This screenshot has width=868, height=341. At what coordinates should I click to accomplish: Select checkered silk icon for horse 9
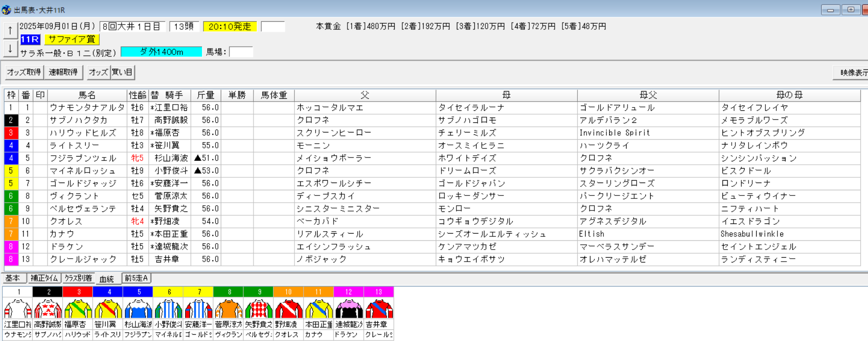(259, 308)
